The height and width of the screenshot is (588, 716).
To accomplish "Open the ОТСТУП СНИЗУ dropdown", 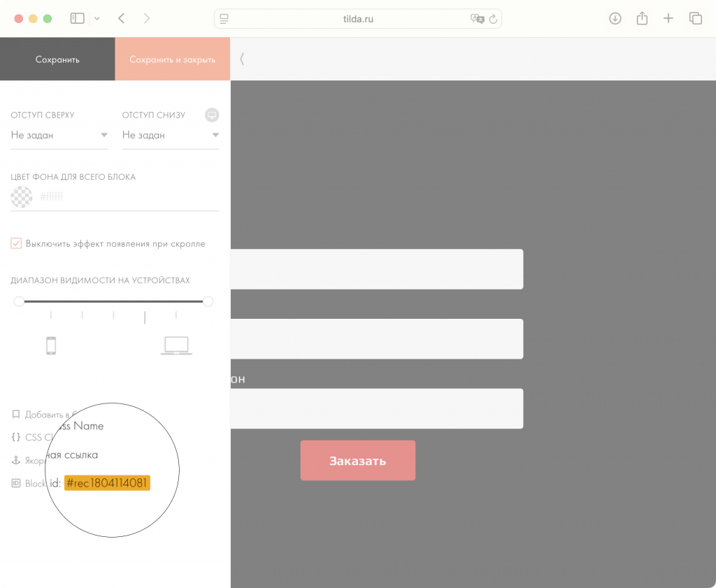I will tap(171, 135).
